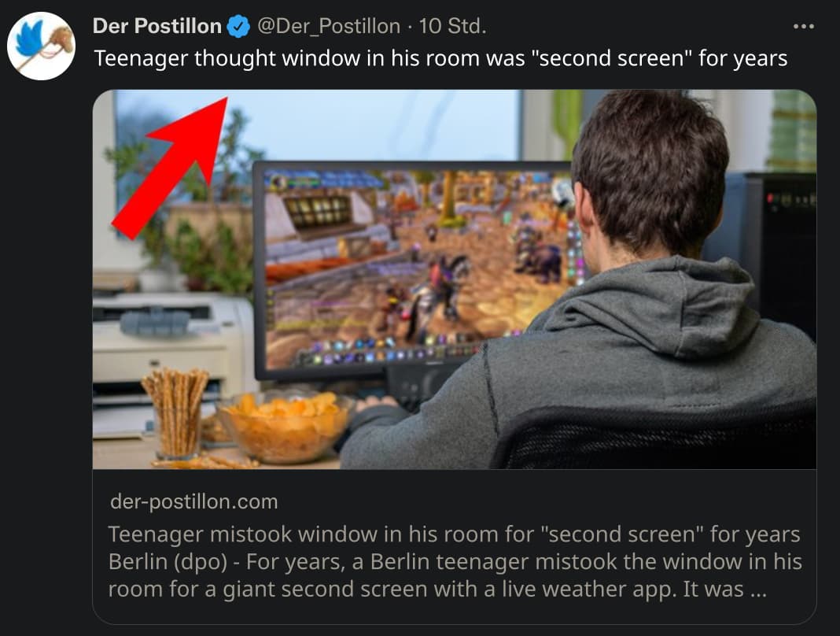Image resolution: width=840 pixels, height=636 pixels.
Task: Open the @Der_Postillon handle link
Action: (x=329, y=26)
